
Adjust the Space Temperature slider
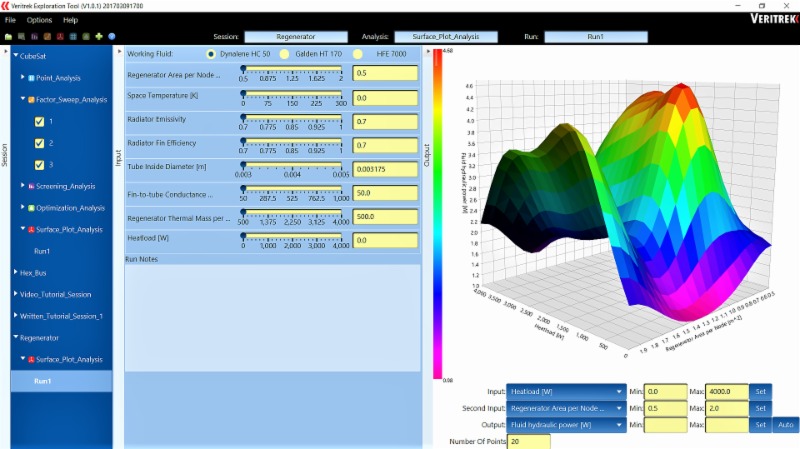292,94
